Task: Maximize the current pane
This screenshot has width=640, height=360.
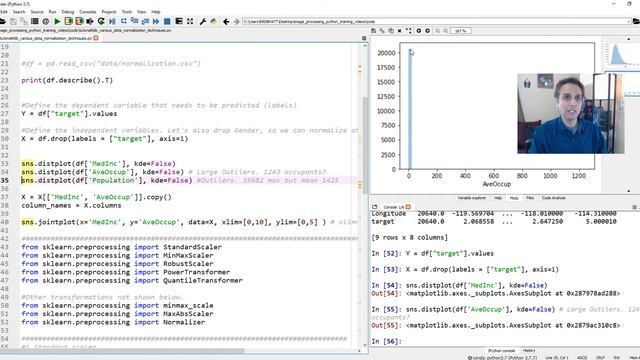Action: 179,21
